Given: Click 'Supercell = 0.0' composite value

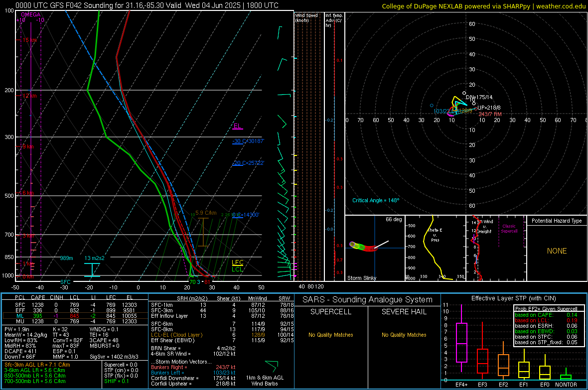Looking at the screenshot, I should pyautogui.click(x=121, y=365).
